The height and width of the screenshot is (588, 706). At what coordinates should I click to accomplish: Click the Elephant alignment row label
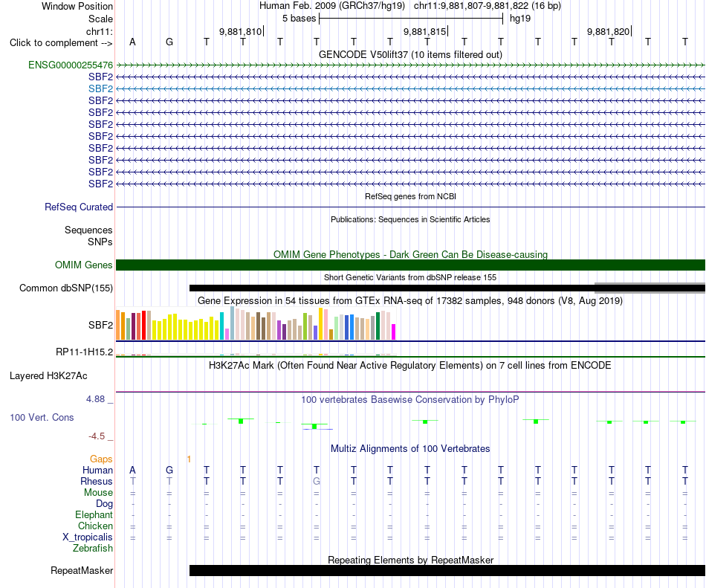tap(94, 514)
